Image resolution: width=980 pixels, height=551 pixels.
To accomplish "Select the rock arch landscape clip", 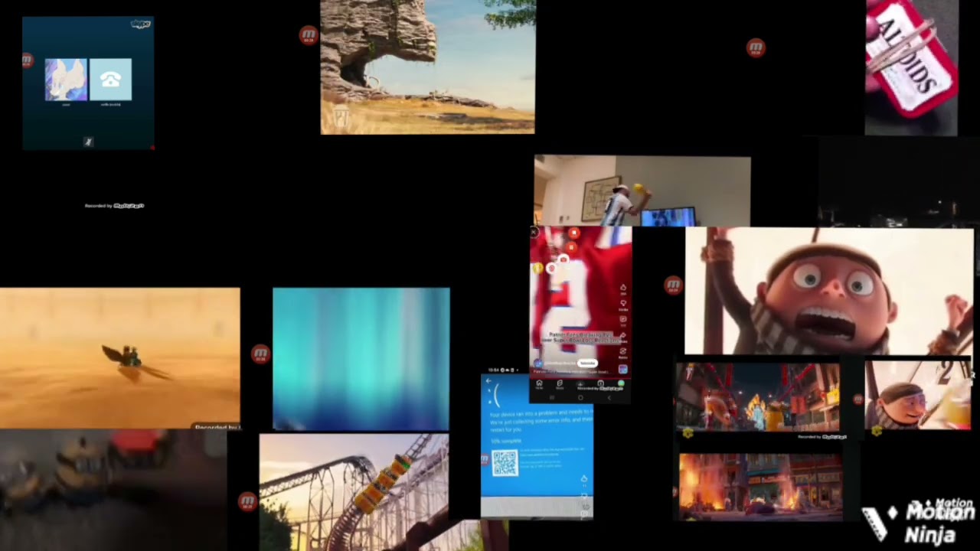I will pyautogui.click(x=428, y=67).
